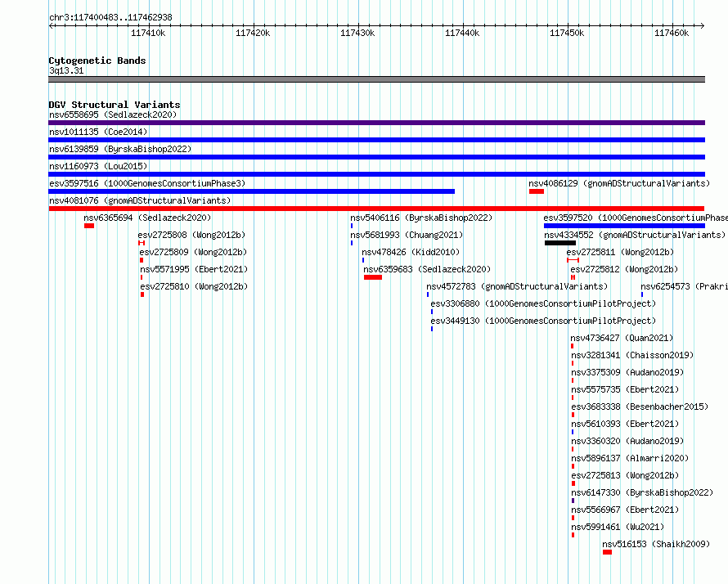
Task: Click nsv5896137 (Almarri2020) label
Action: coord(630,458)
